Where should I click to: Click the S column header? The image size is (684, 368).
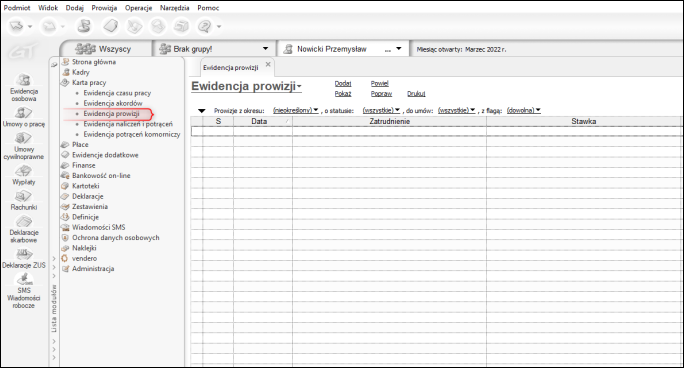(218, 121)
